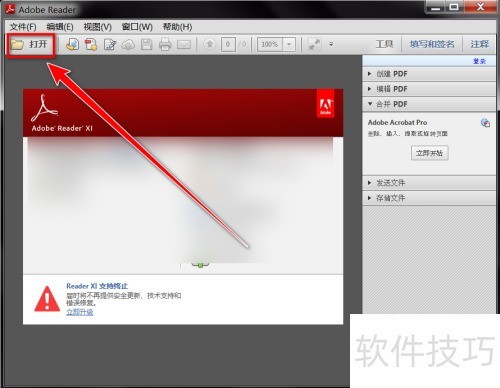The height and width of the screenshot is (388, 500).
Task: Click the save floppy disk icon
Action: point(146,44)
